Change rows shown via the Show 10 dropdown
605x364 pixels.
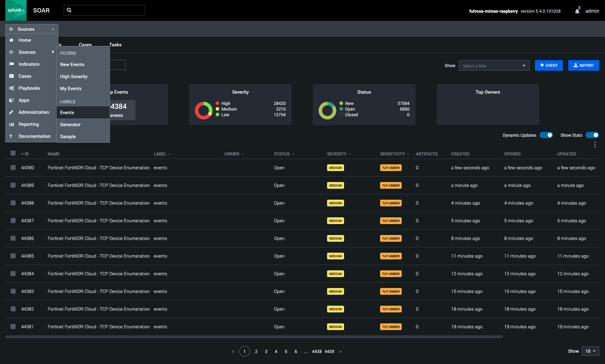(590, 351)
